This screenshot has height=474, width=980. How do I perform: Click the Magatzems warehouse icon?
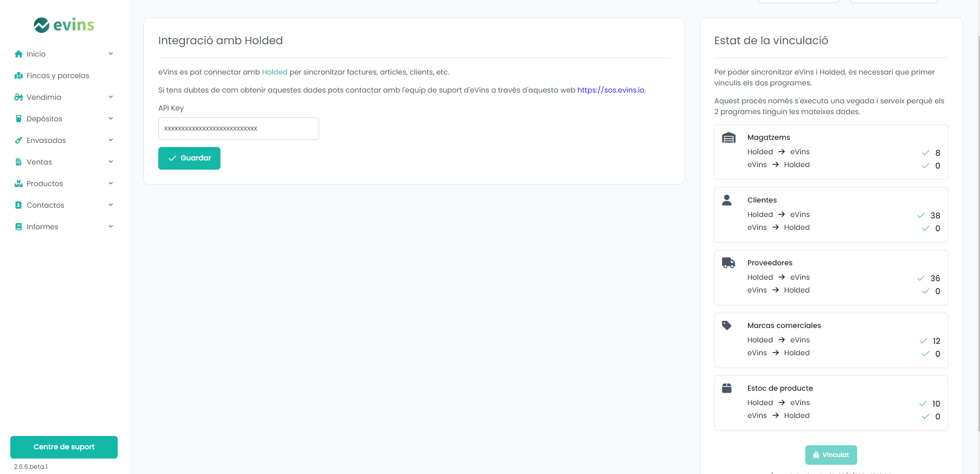[729, 138]
